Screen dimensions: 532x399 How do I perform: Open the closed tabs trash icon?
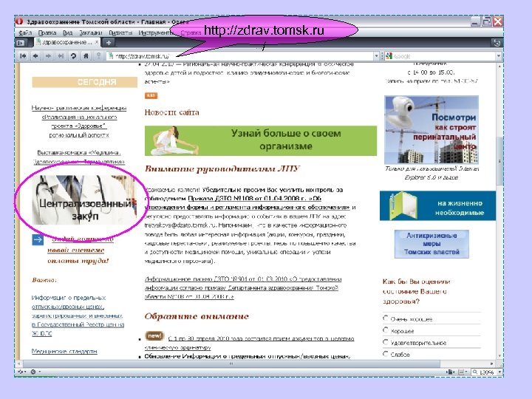(497, 43)
